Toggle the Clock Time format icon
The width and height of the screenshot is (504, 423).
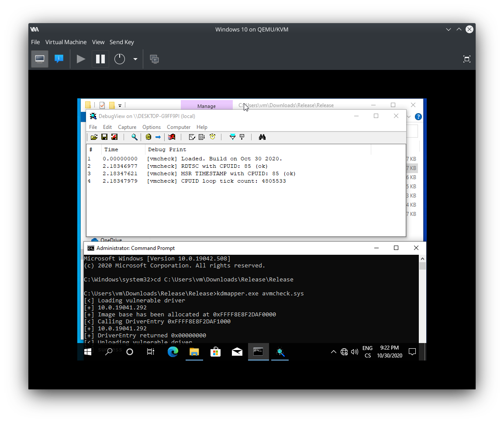coord(212,137)
